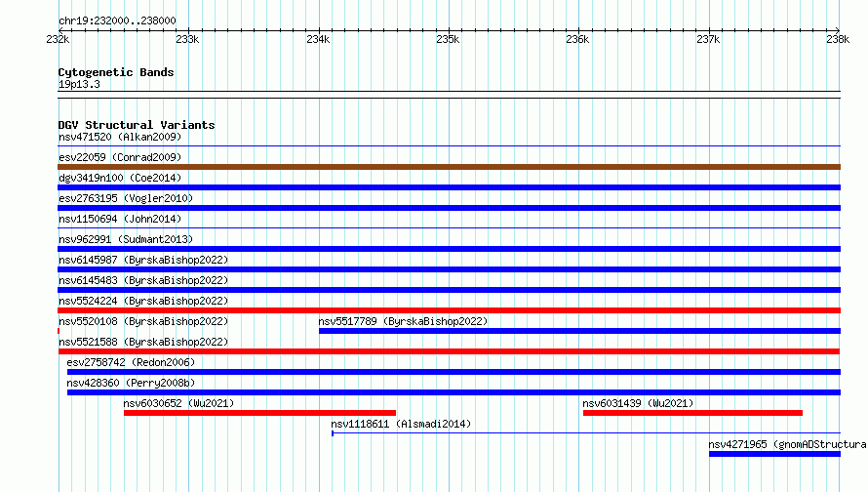
Task: Click the blue bar under esv2763195
Action: pyautogui.click(x=449, y=208)
